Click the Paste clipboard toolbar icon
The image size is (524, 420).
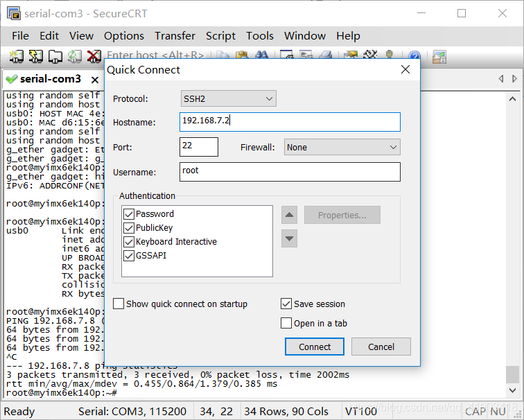click(242, 55)
